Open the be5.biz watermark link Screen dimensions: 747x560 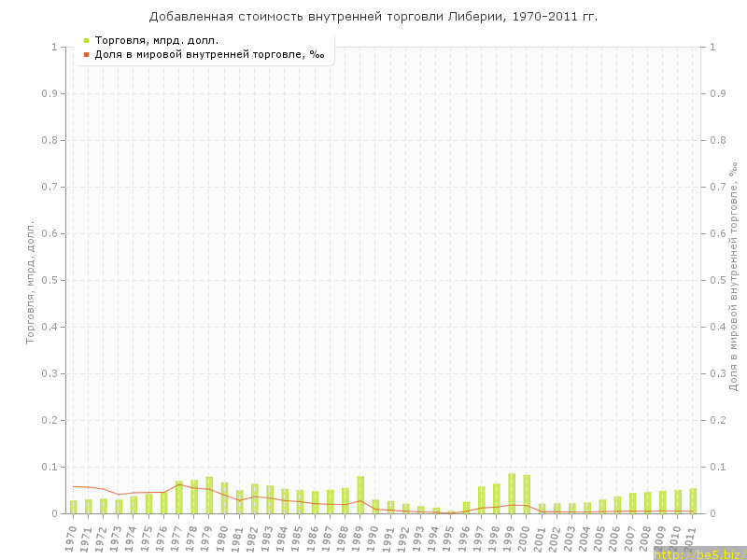click(698, 553)
